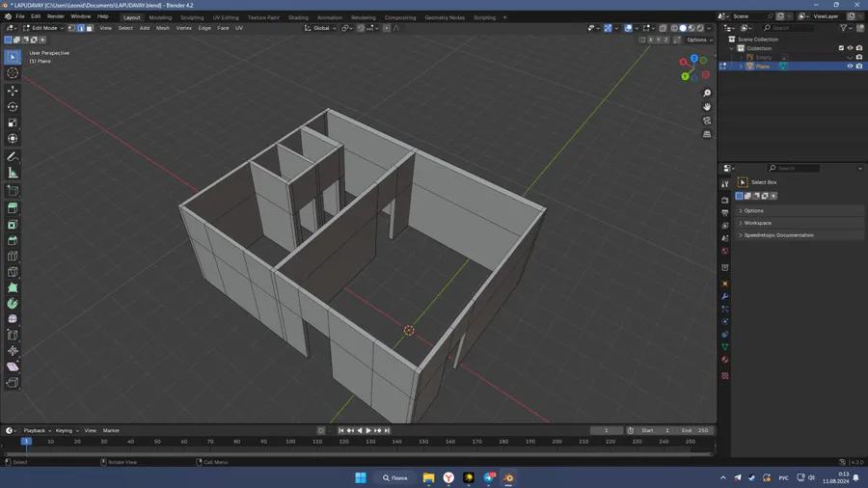
Task: Open the Mesh menu in viewport header
Action: pyautogui.click(x=163, y=28)
